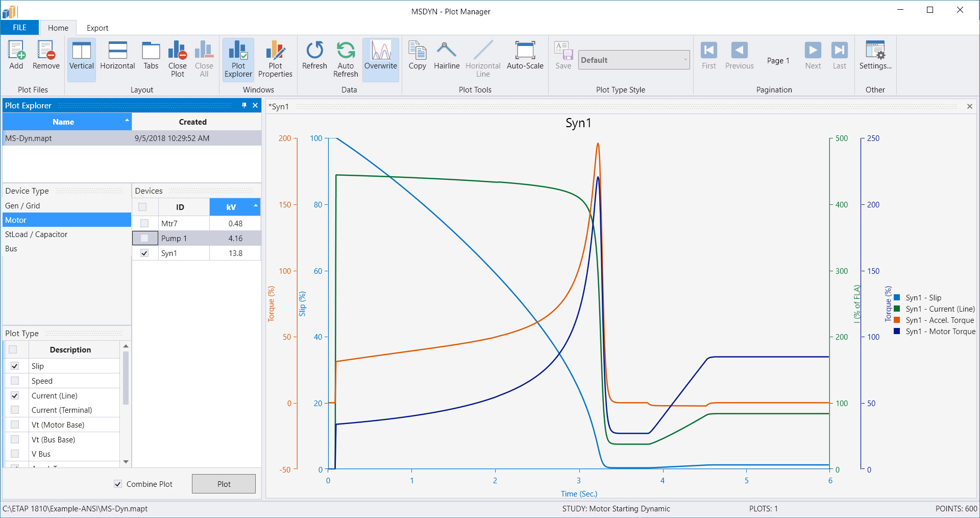Open the Default plot type style dropdown
The height and width of the screenshot is (518, 980).
[684, 60]
